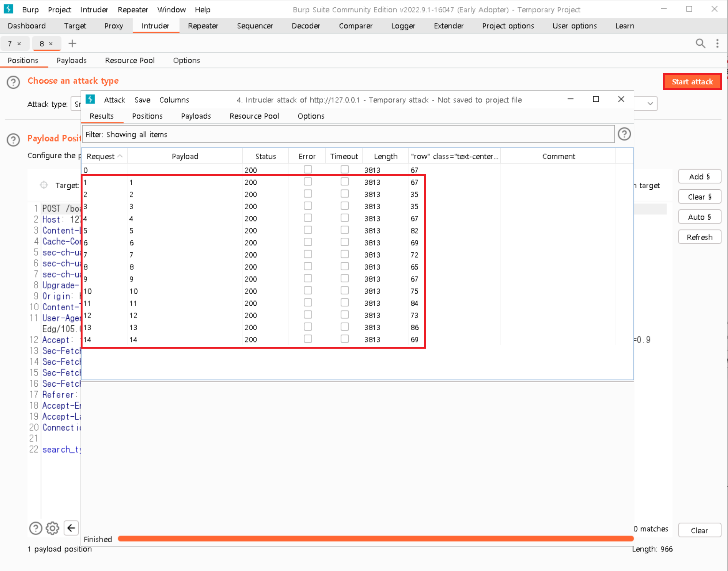Image resolution: width=728 pixels, height=571 pixels.
Task: Sort results by Error column header
Action: click(307, 156)
